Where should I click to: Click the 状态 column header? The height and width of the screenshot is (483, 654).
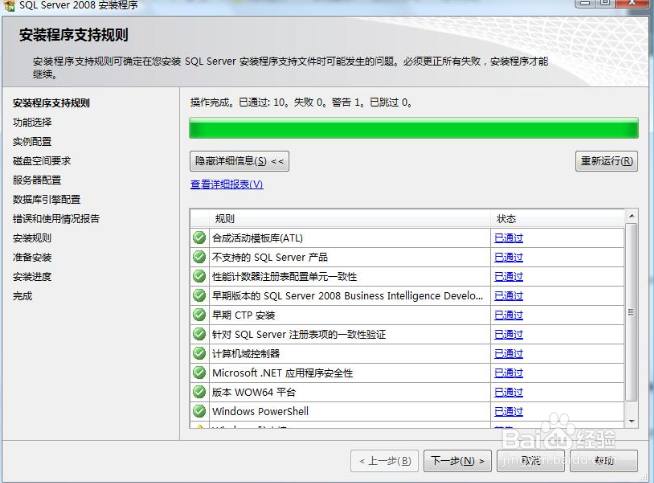coord(558,219)
